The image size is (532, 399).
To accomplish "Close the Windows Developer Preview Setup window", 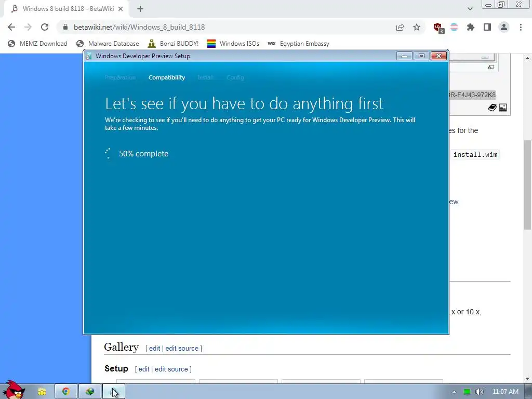I will pos(438,56).
